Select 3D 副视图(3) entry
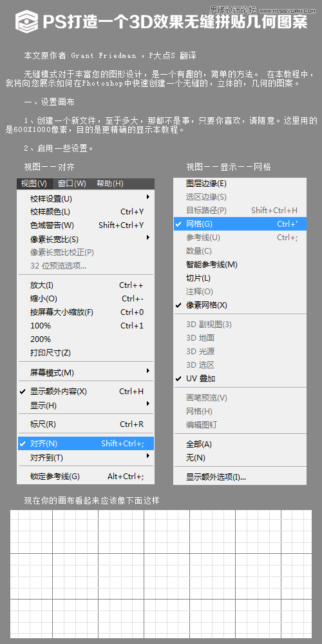 [240, 325]
